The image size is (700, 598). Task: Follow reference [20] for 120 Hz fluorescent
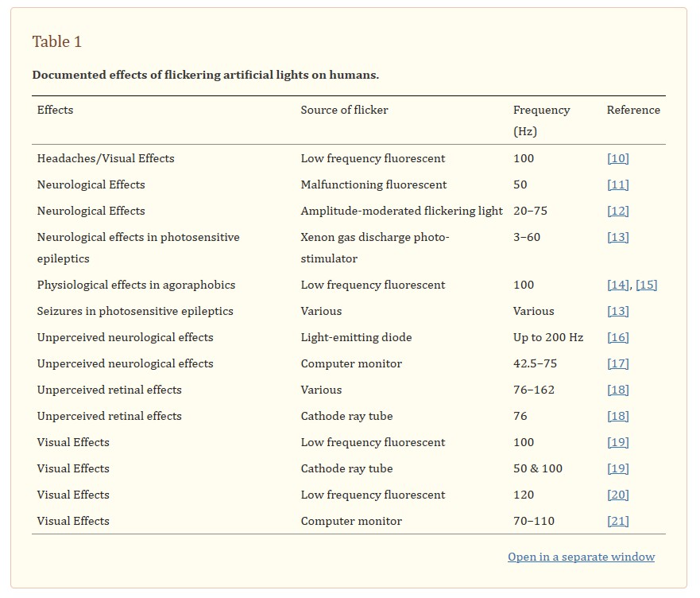click(x=618, y=495)
